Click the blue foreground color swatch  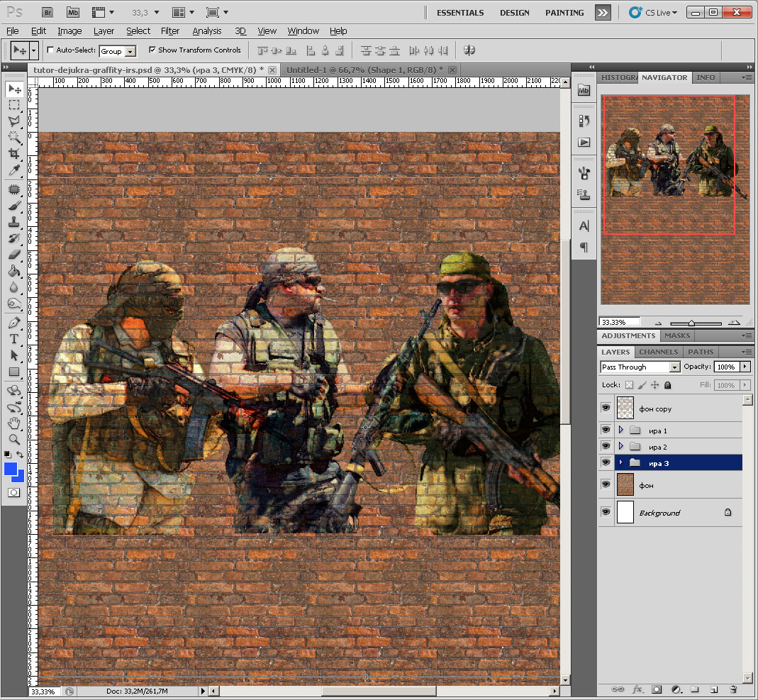pos(11,469)
